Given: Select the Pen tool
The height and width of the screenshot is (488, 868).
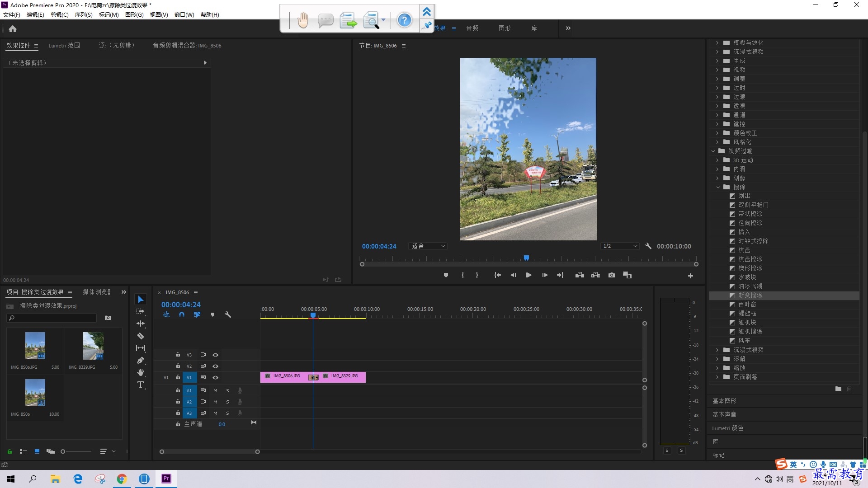Looking at the screenshot, I should pos(141,360).
